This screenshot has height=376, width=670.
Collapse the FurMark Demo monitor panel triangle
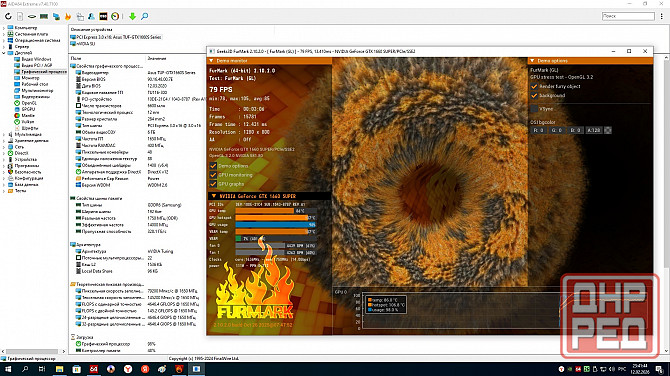tap(211, 61)
